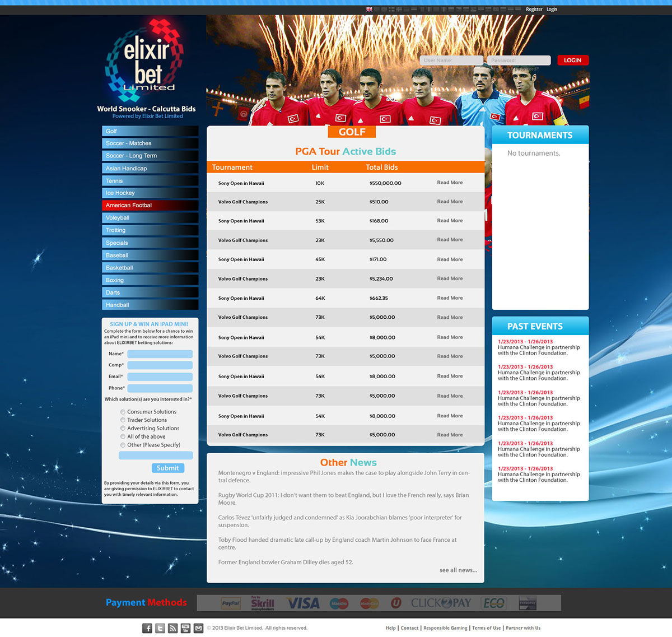
Task: Read More for $550,000.00 Sony Open bid
Action: [450, 183]
